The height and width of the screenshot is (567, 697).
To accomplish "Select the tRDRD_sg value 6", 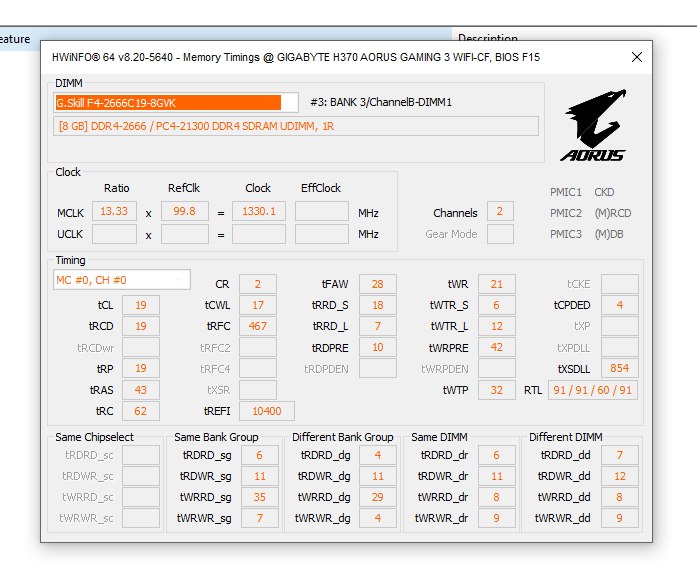I will coord(260,455).
